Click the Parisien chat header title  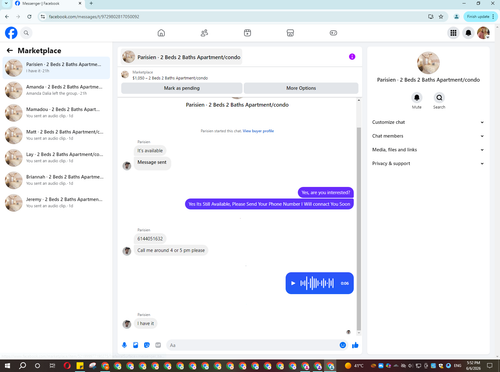click(x=189, y=57)
